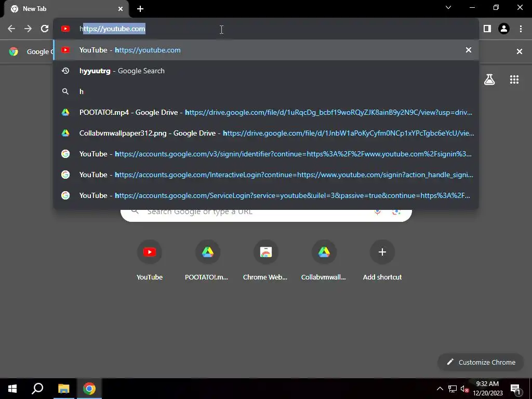Image resolution: width=532 pixels, height=399 pixels.
Task: Open Customize Chrome button
Action: [481, 362]
